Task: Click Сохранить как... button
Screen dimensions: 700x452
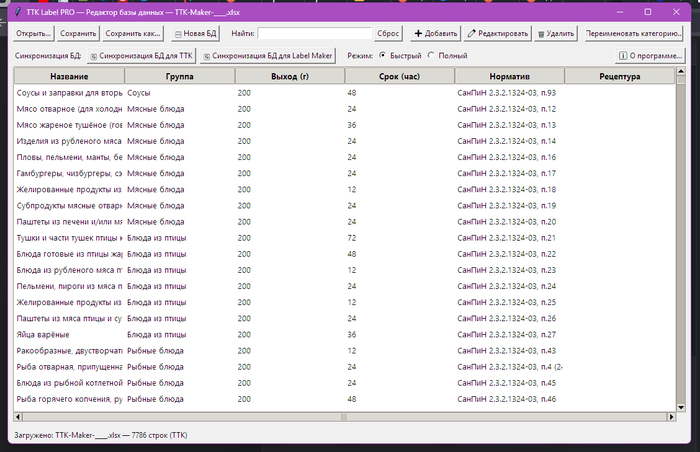Action: [133, 33]
